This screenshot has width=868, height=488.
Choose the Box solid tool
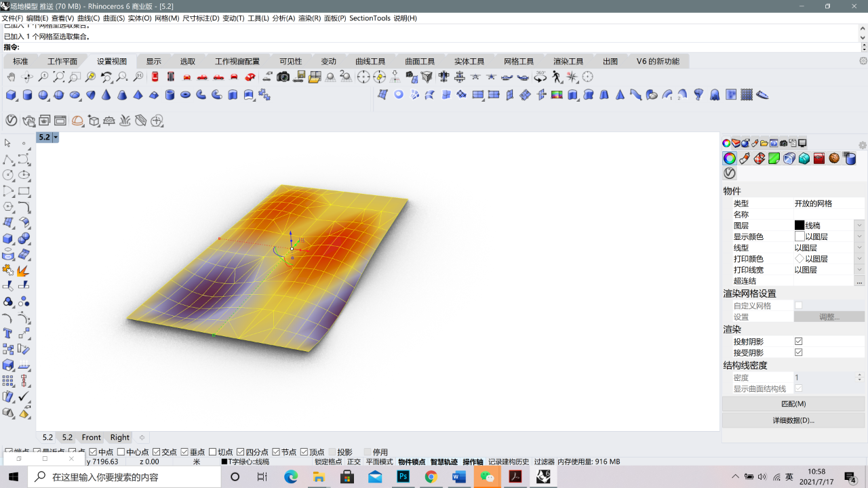coord(12,95)
